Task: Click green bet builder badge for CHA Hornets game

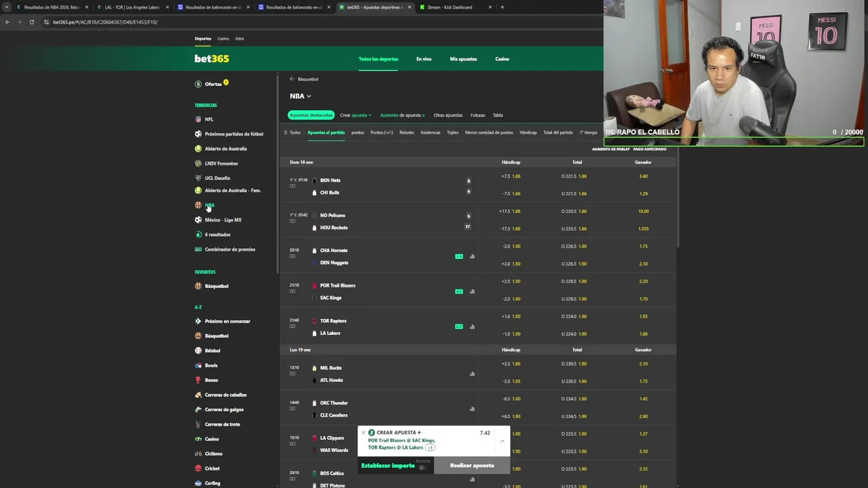Action: pyautogui.click(x=459, y=256)
